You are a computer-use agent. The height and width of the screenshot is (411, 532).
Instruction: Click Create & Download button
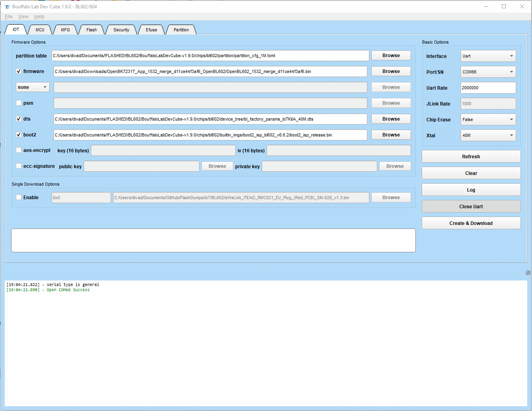click(471, 223)
